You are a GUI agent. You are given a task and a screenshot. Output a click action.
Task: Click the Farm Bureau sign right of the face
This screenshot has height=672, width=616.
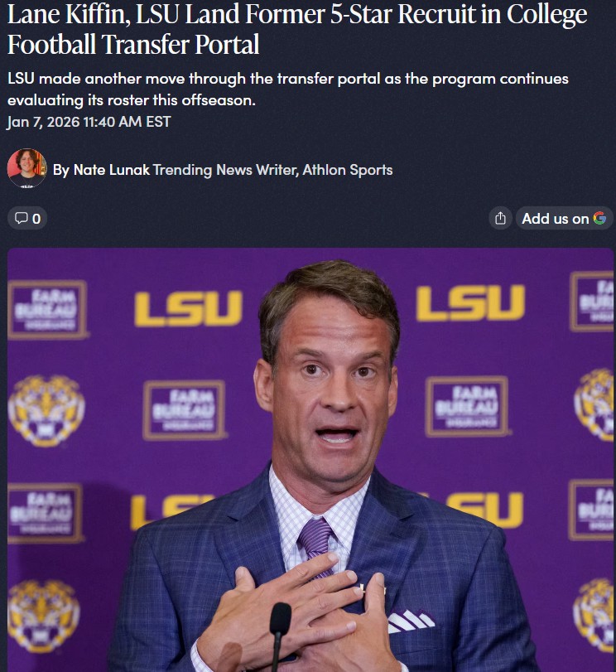tap(467, 406)
